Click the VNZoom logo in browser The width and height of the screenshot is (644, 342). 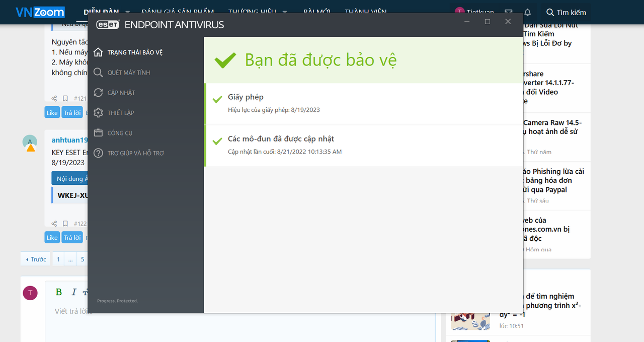click(40, 12)
